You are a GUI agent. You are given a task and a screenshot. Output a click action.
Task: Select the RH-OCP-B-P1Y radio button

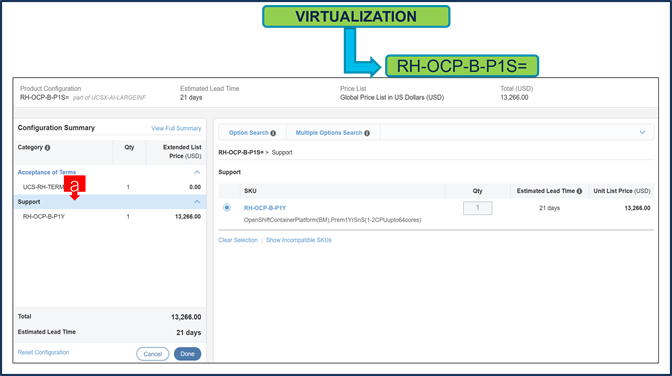click(227, 208)
